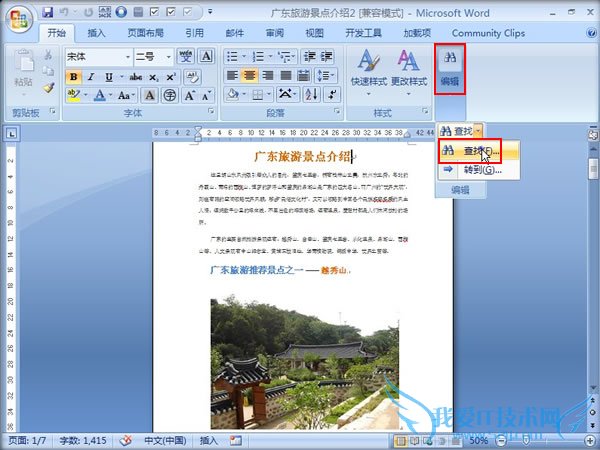600x450 pixels.
Task: Open the font size dropdown (二号)
Action: tap(168, 57)
